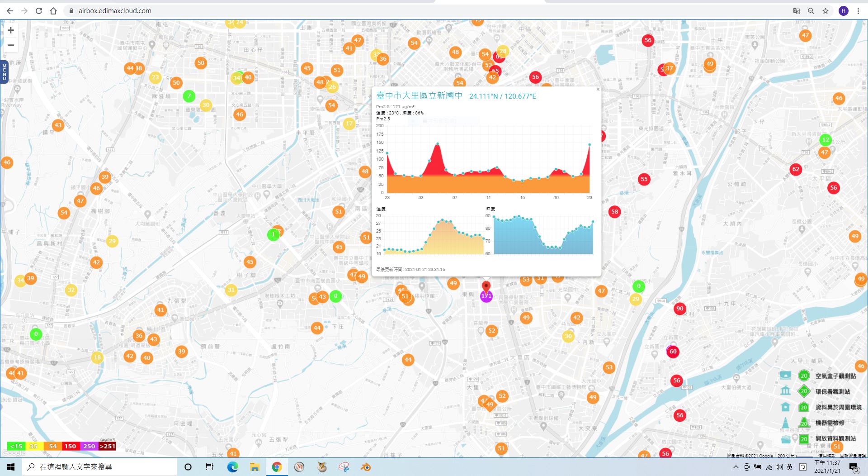Click the 機器需檢修 legend cone icon
868x476 pixels.
(x=786, y=423)
